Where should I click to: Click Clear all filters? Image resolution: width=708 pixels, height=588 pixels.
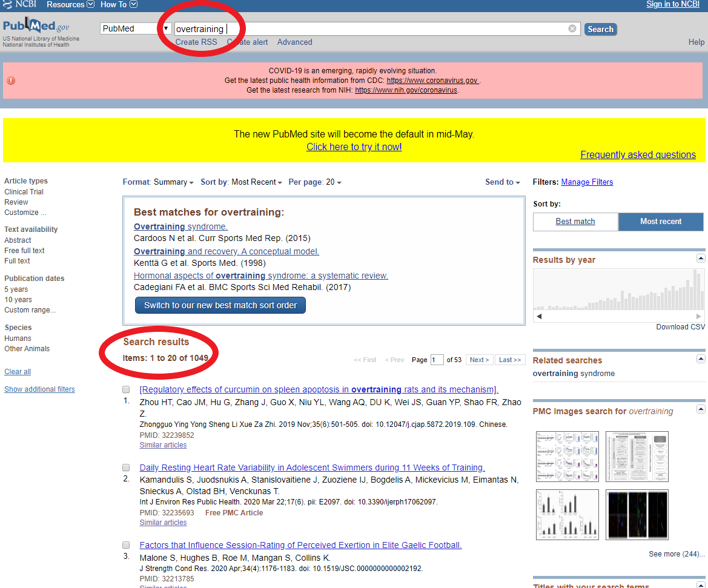coord(18,372)
